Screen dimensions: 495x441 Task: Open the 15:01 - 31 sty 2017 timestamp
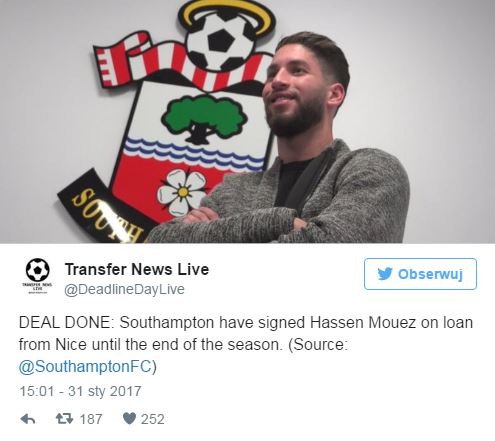pyautogui.click(x=80, y=391)
